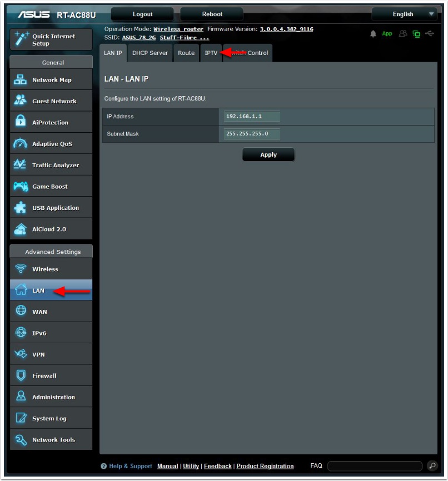Select the System Log notepad icon
Viewport: 448px width, 481px height.
(x=21, y=418)
